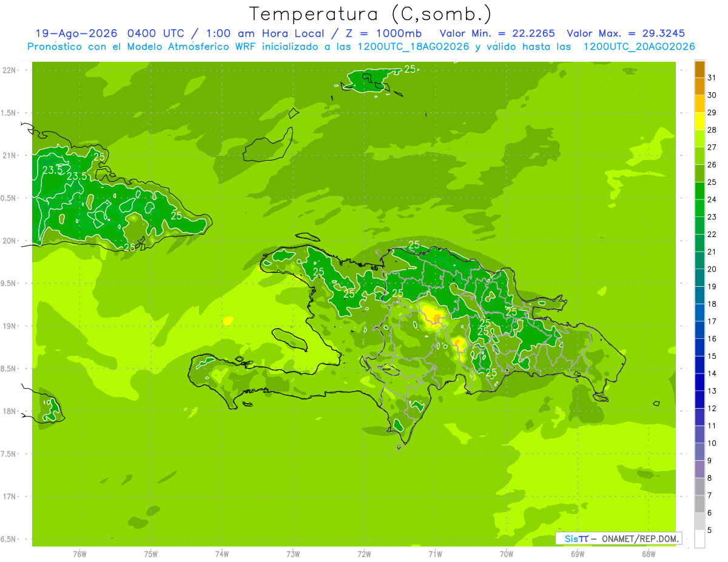This screenshot has width=728, height=562.
Task: Click the '72W' longitude label
Action: pyautogui.click(x=364, y=554)
